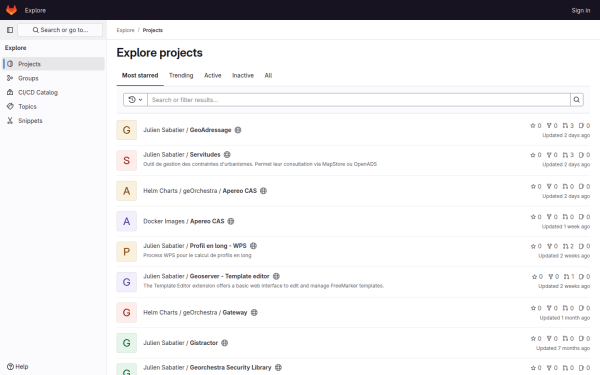Open the Geoserver Template editor avatar
The image size is (600, 375).
pos(127,282)
